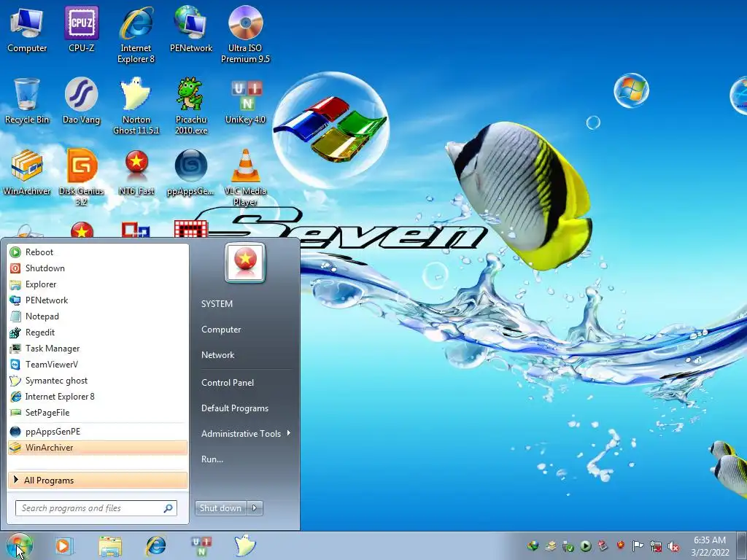The image size is (747, 560).
Task: Choose Shutdown in the Start menu list
Action: (x=98, y=268)
